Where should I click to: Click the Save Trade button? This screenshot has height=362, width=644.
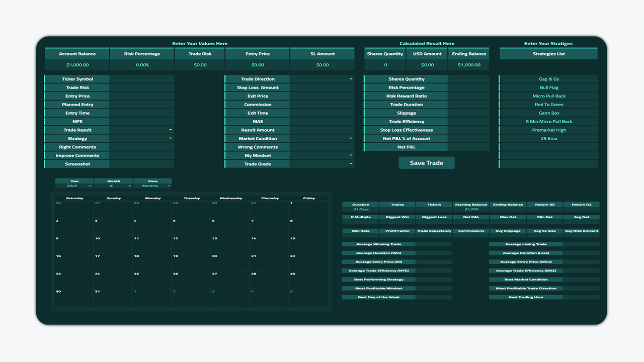[427, 163]
